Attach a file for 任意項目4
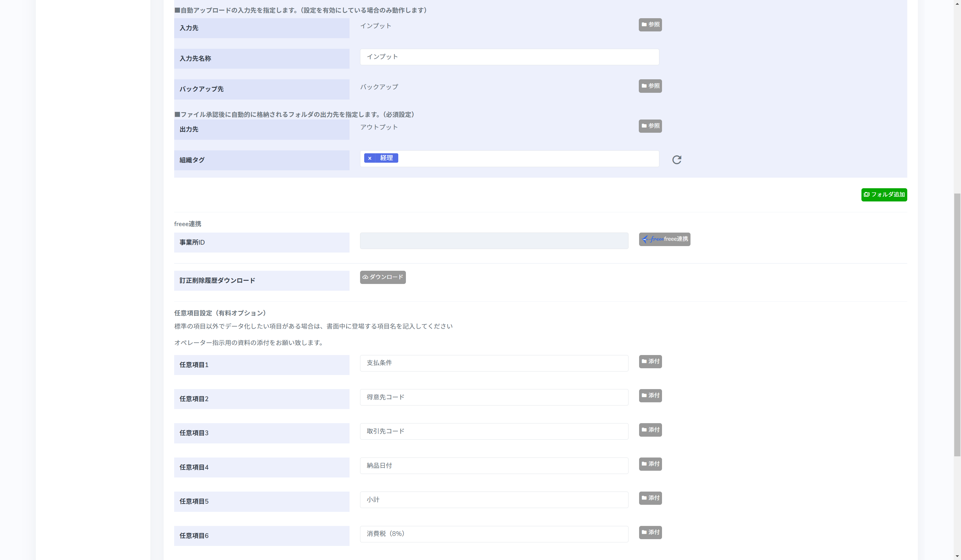This screenshot has width=961, height=560. (x=650, y=464)
